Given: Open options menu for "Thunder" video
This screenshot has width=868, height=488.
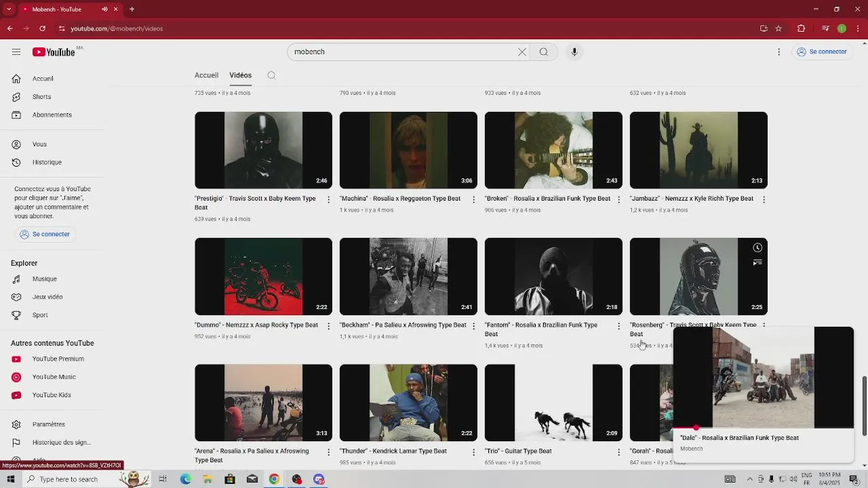Looking at the screenshot, I should (x=474, y=452).
